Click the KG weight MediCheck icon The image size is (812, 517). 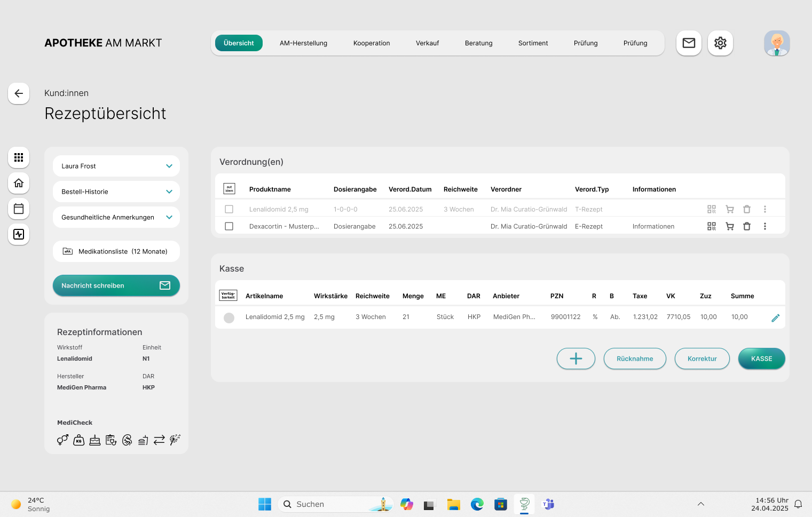79,440
